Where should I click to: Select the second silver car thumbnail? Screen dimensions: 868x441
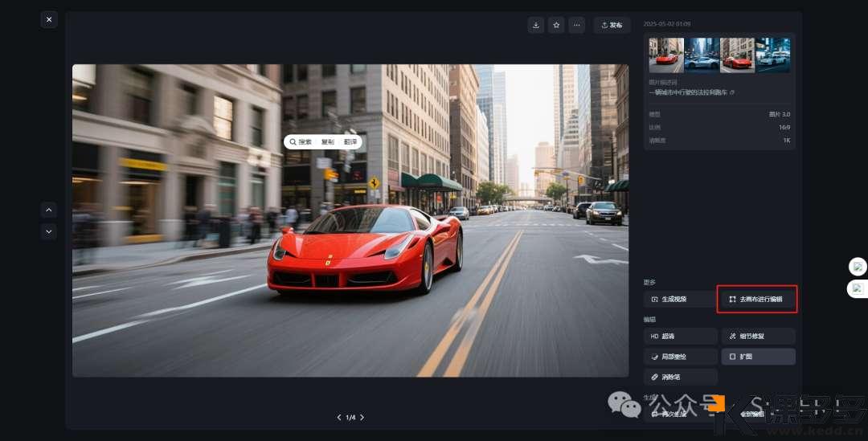[x=702, y=55]
